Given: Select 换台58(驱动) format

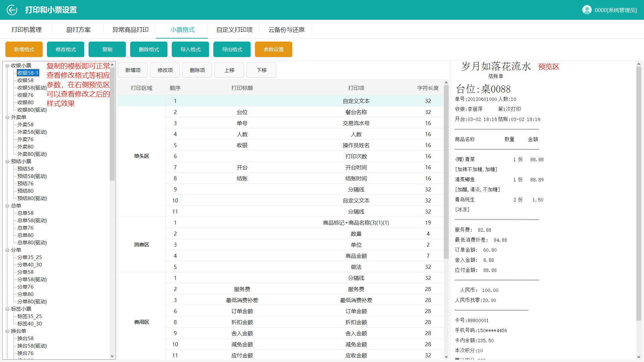Looking at the screenshot, I should [x=32, y=346].
